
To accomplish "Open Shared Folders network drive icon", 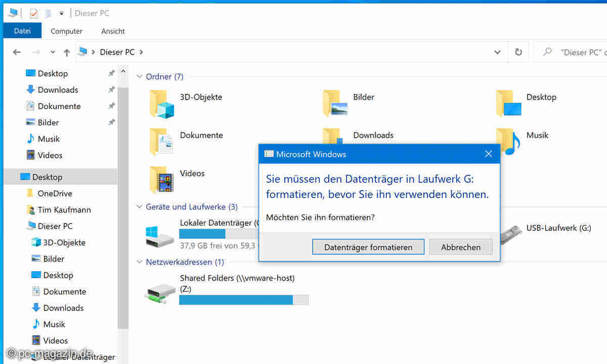I will click(160, 291).
